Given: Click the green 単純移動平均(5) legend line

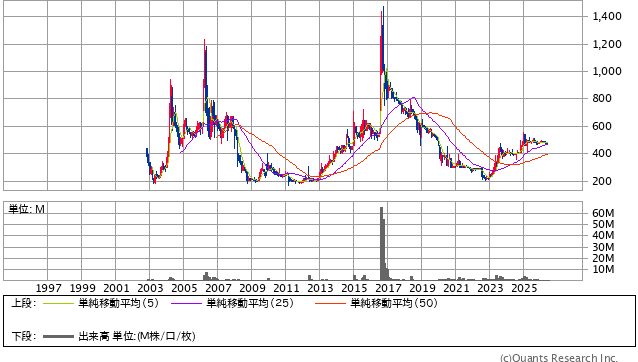Looking at the screenshot, I should 58,303.
